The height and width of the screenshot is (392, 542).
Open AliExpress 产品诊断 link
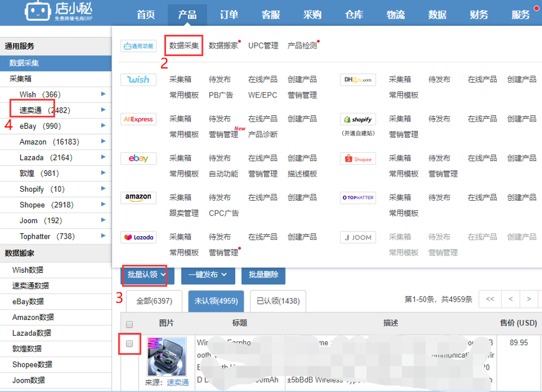click(262, 135)
